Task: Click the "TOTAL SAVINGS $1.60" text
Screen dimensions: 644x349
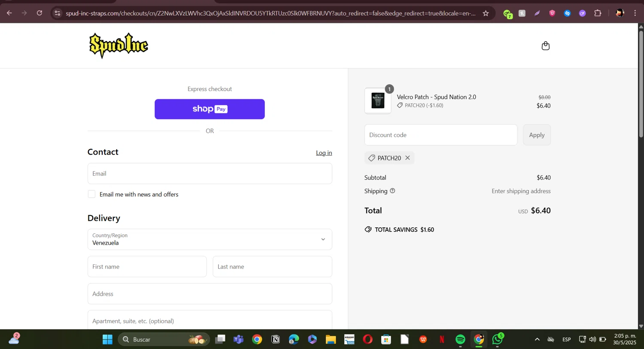Action: pos(404,230)
